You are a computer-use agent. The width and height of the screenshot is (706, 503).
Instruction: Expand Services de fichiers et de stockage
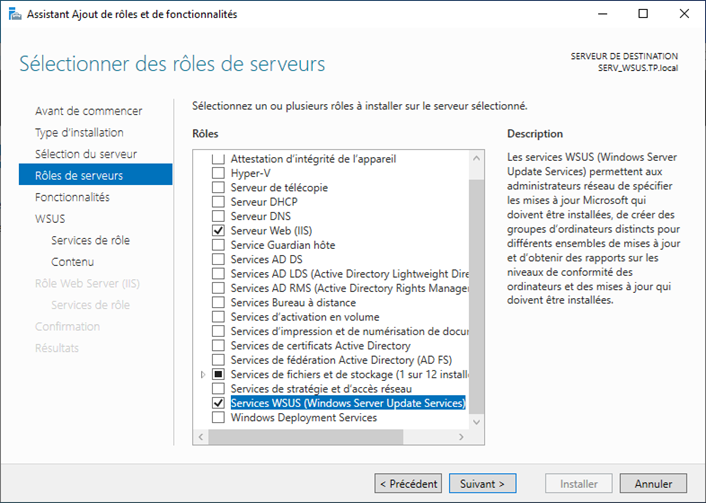(203, 374)
